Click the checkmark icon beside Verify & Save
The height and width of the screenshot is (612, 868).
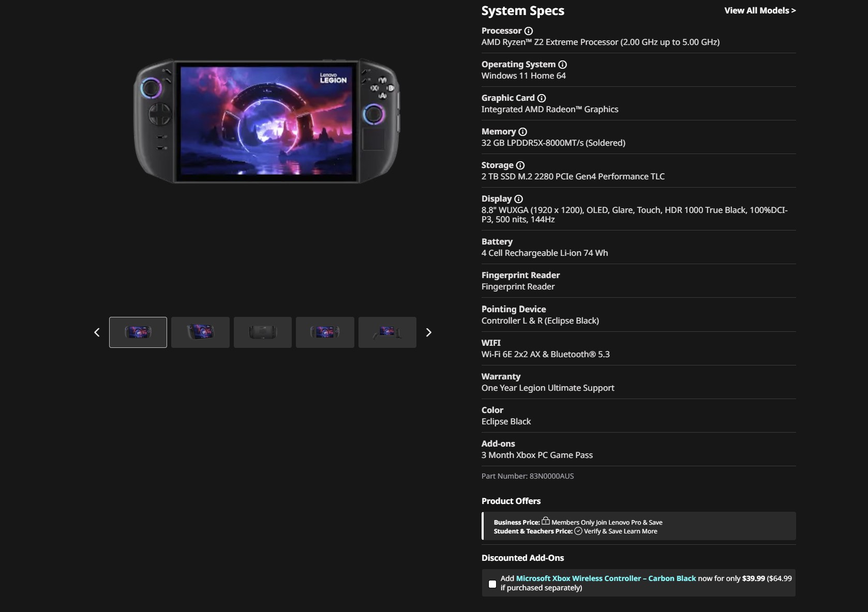(578, 531)
